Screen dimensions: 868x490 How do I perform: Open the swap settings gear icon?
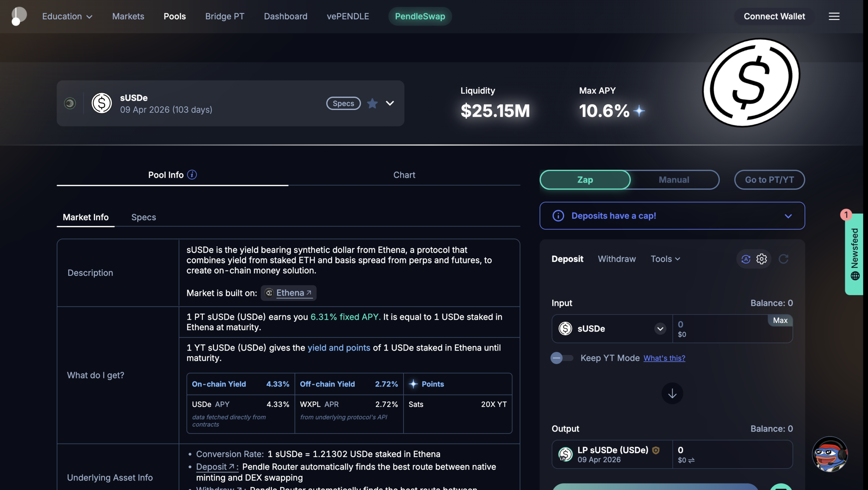point(762,259)
